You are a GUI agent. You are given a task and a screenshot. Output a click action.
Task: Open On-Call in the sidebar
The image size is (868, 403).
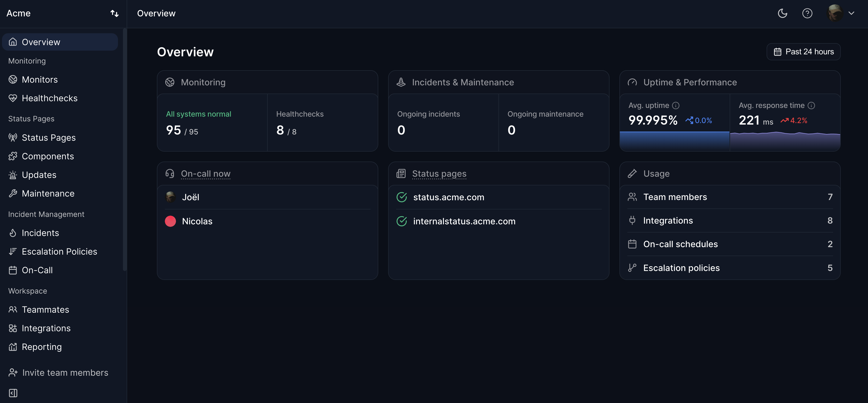click(60, 270)
